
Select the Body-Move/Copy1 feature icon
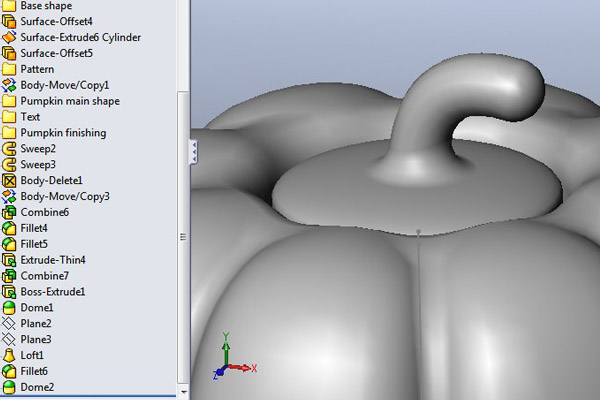[9, 85]
